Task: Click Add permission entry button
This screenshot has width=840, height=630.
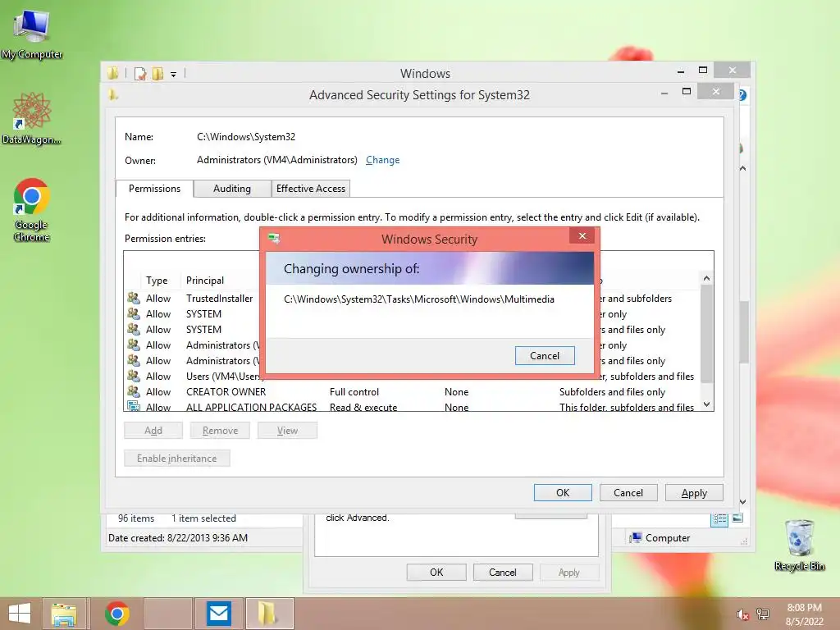Action: click(153, 431)
